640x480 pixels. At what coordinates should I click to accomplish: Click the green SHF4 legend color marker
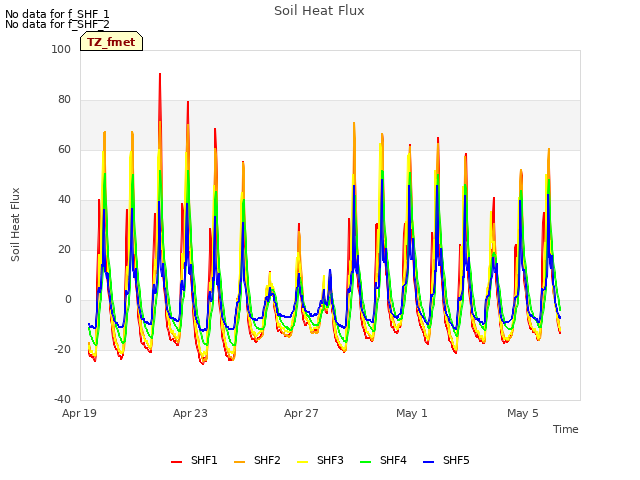(366, 462)
